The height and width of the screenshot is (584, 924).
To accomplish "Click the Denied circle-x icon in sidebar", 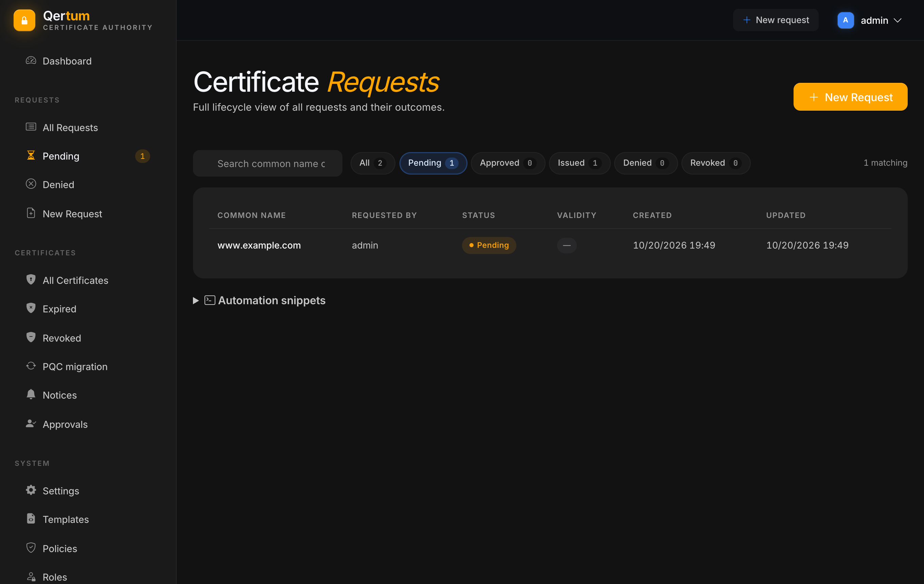I will [31, 184].
